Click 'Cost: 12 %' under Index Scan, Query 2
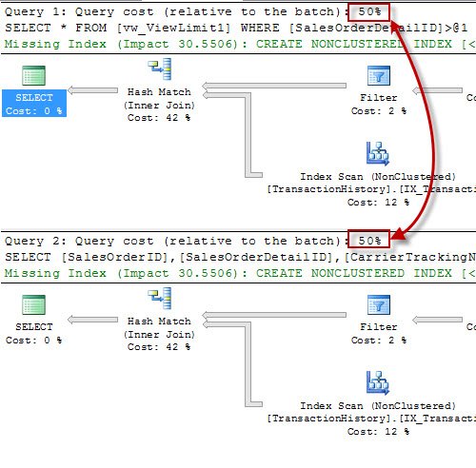476x468 pixels. coord(378,432)
